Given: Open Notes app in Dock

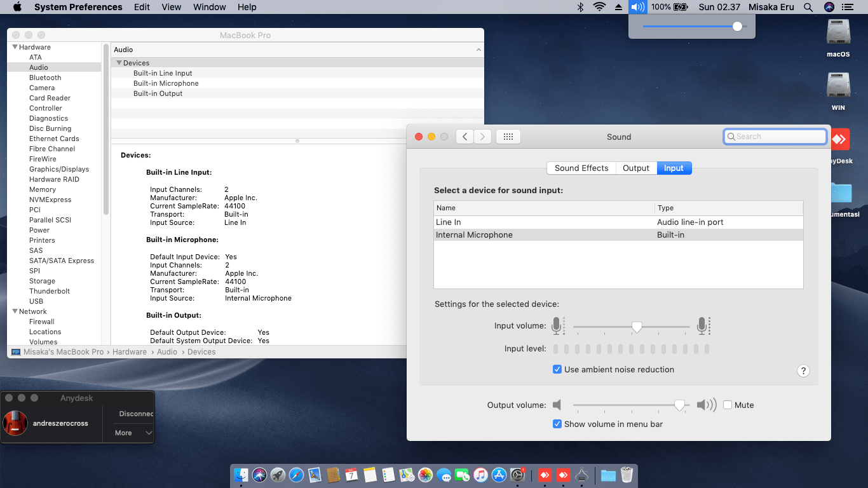Looking at the screenshot, I should (x=370, y=475).
